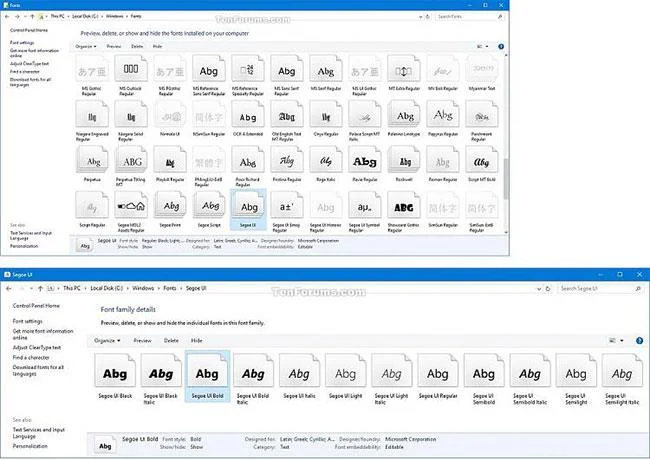Select the Segoe UI Semilight font
This screenshot has height=460, width=650.
point(576,371)
